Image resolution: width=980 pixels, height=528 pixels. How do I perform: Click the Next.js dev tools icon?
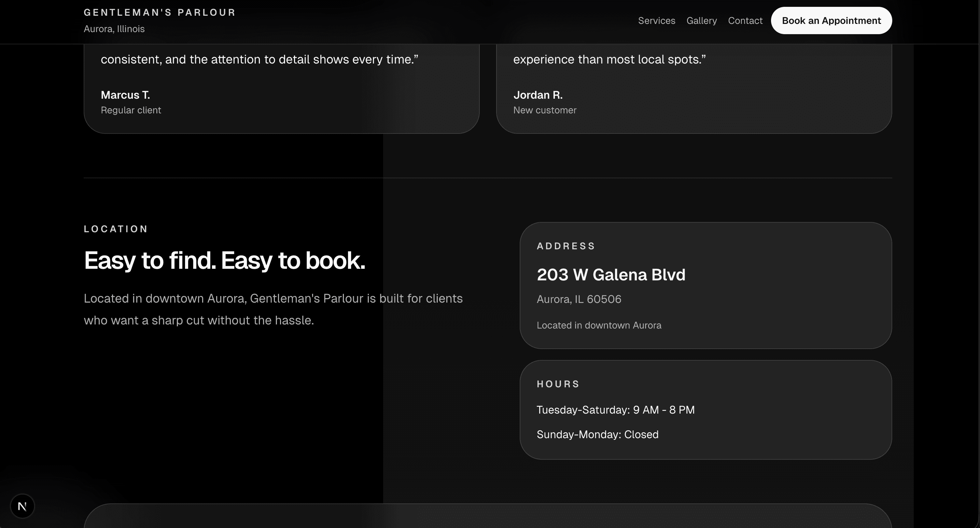point(23,506)
